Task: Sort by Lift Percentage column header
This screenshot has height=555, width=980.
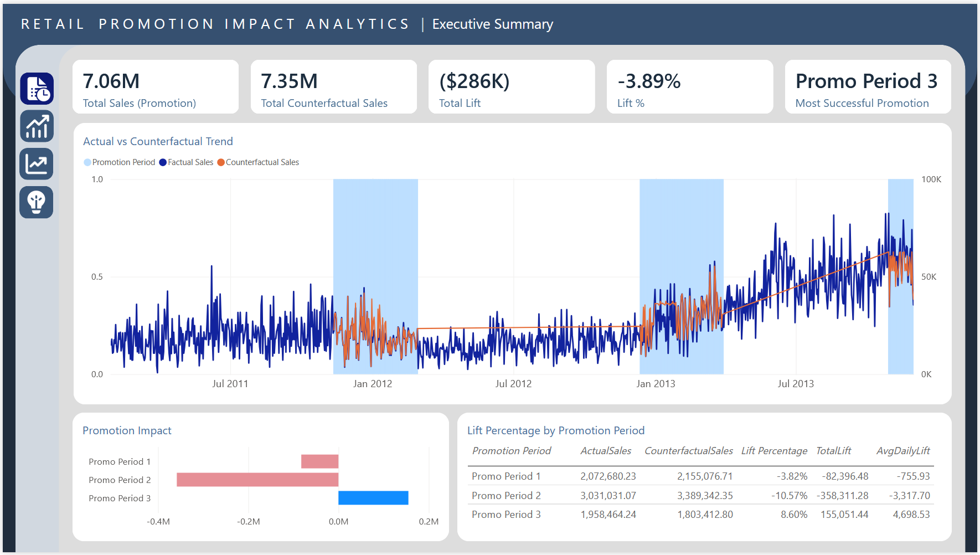Action: click(774, 451)
